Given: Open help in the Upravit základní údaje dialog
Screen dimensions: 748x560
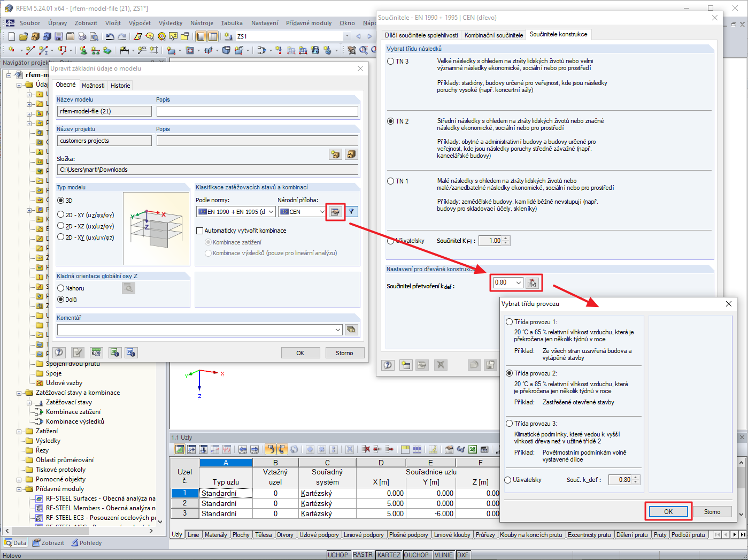Looking at the screenshot, I should (59, 352).
